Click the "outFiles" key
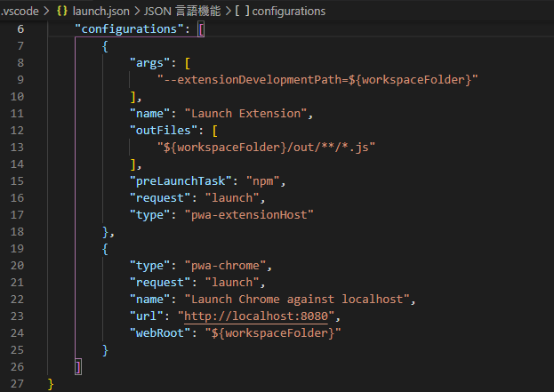The height and width of the screenshot is (392, 554). pos(164,131)
